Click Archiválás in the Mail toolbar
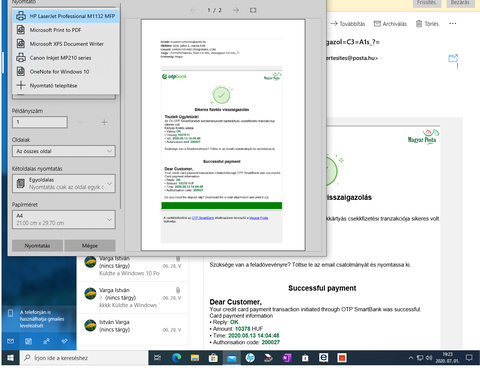480x384 pixels. tap(390, 24)
